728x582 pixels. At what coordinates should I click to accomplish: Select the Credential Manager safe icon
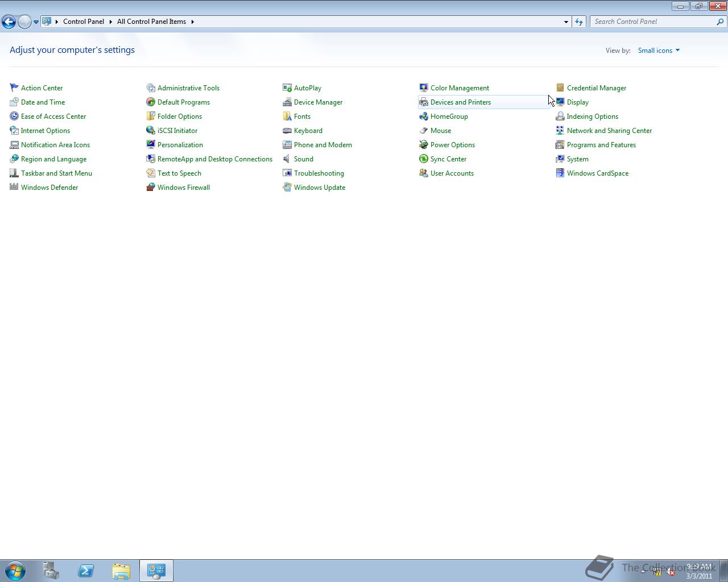click(560, 88)
